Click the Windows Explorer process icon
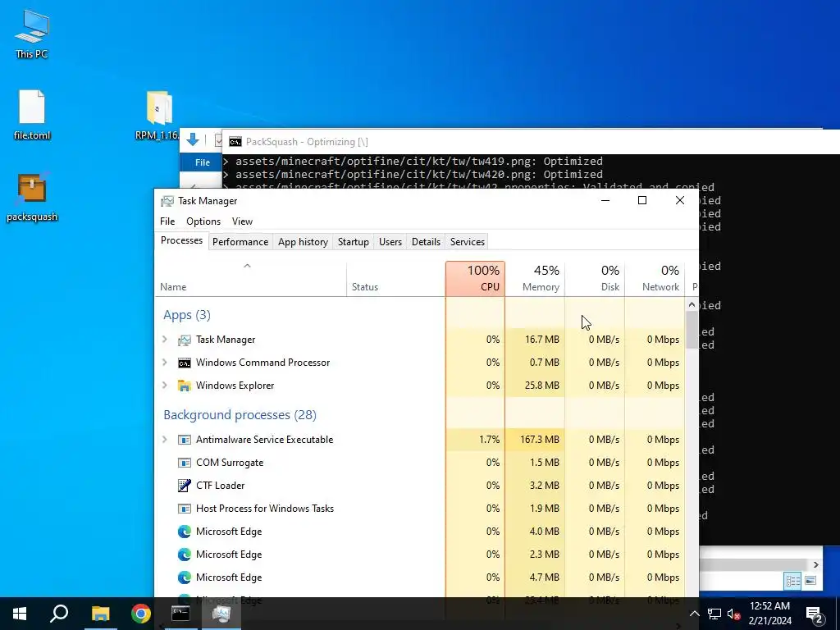Viewport: 840px width, 630px height. [x=185, y=386]
